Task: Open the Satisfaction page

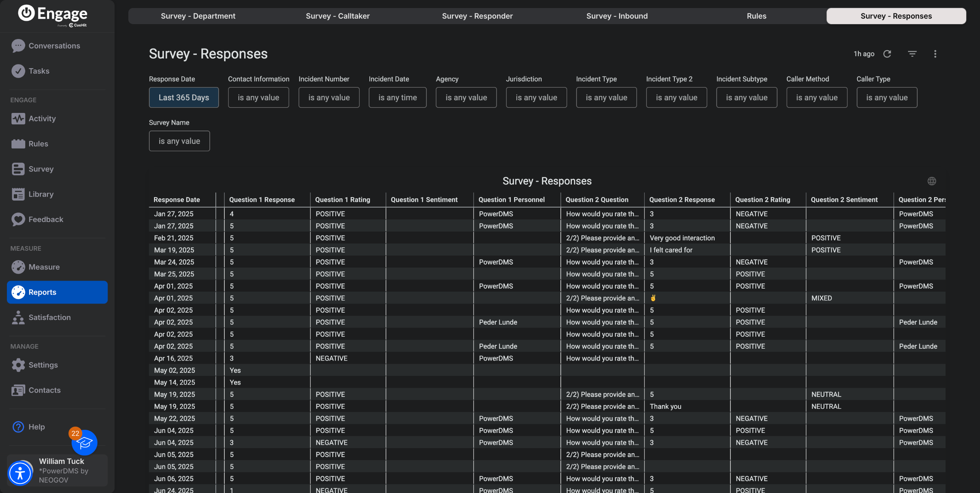Action: [49, 317]
